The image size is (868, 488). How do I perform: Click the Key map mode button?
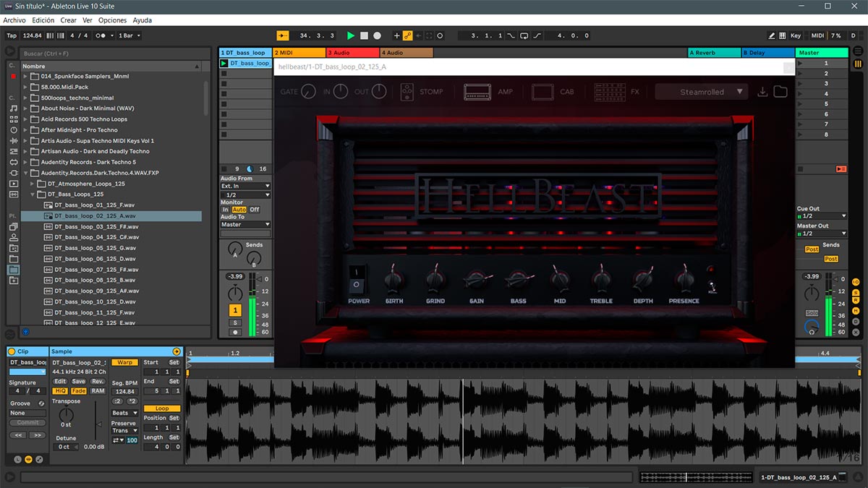(x=796, y=35)
